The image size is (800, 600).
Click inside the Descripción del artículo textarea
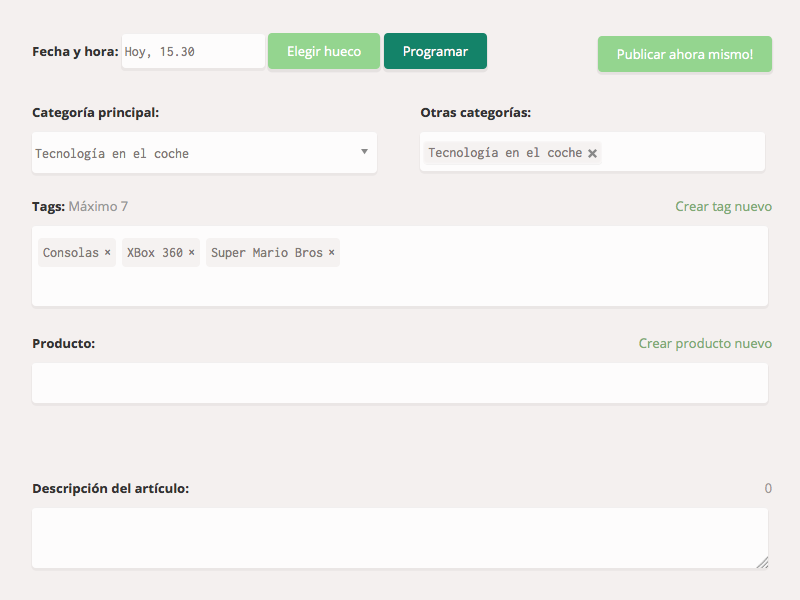tap(400, 538)
